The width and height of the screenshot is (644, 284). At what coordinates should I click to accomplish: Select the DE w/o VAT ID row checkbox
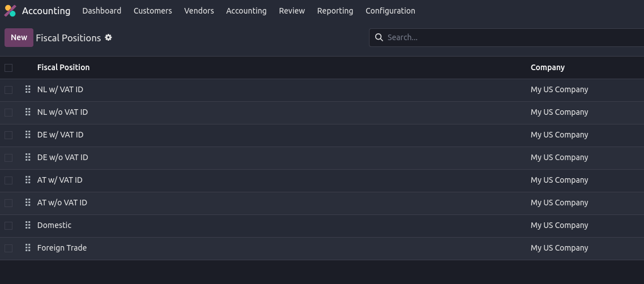point(8,158)
